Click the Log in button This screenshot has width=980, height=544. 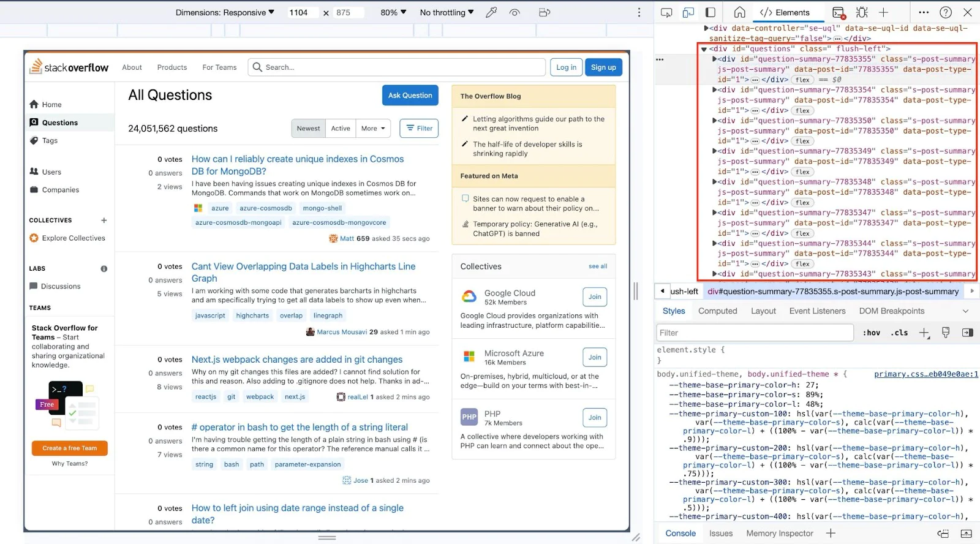tap(566, 67)
